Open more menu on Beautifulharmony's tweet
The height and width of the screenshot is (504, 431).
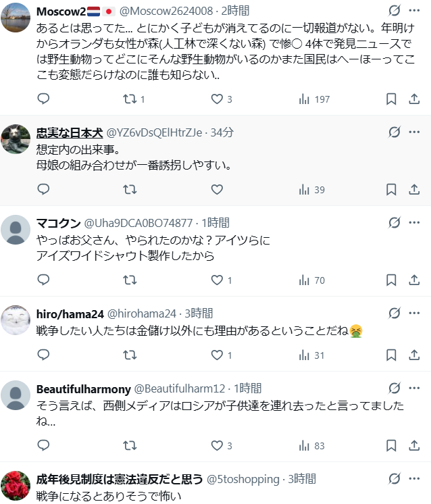click(415, 388)
